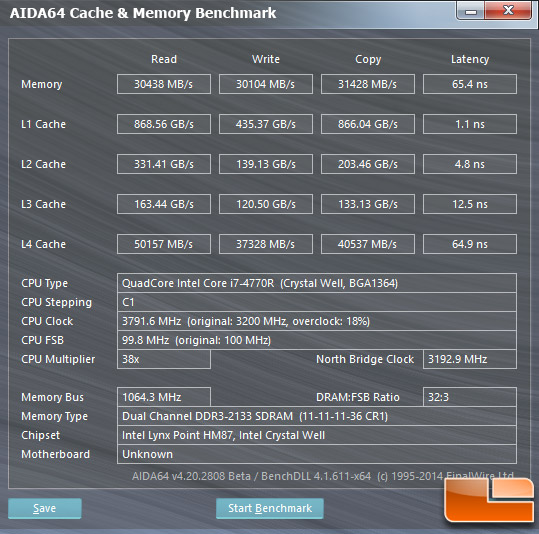
Task: Click the North Bridge Clock value field
Action: pyautogui.click(x=470, y=359)
